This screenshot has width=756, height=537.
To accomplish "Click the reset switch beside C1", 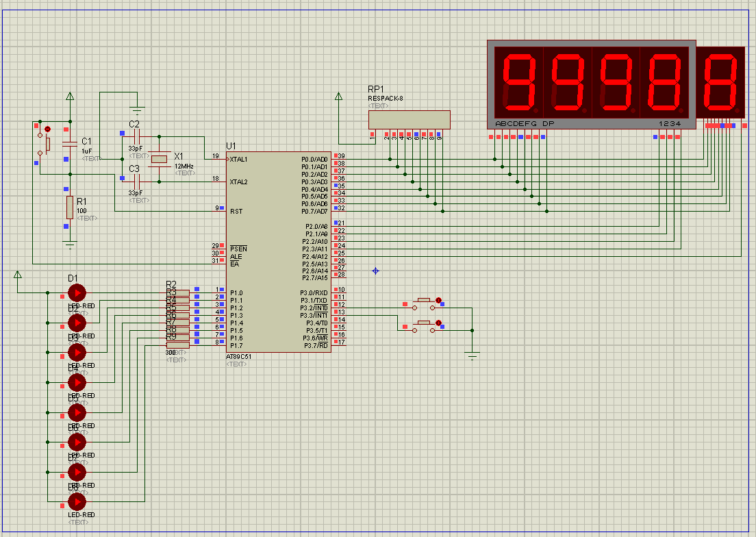I will [43, 142].
